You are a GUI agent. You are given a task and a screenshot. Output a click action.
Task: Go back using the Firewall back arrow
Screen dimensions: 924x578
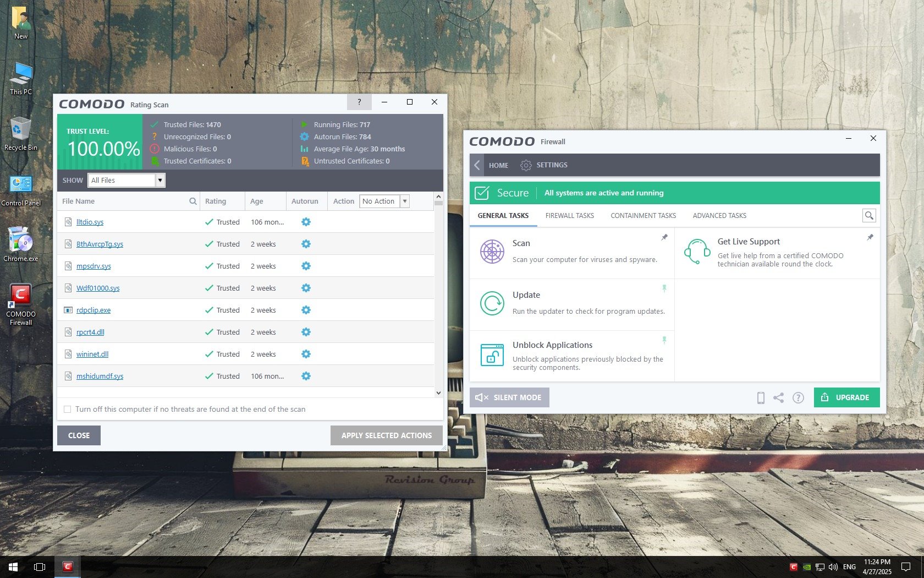pos(477,165)
